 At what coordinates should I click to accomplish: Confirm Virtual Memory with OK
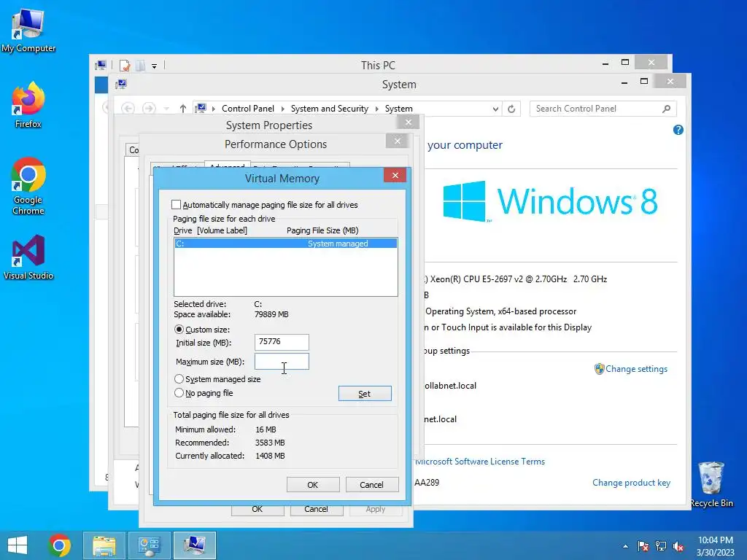click(313, 485)
